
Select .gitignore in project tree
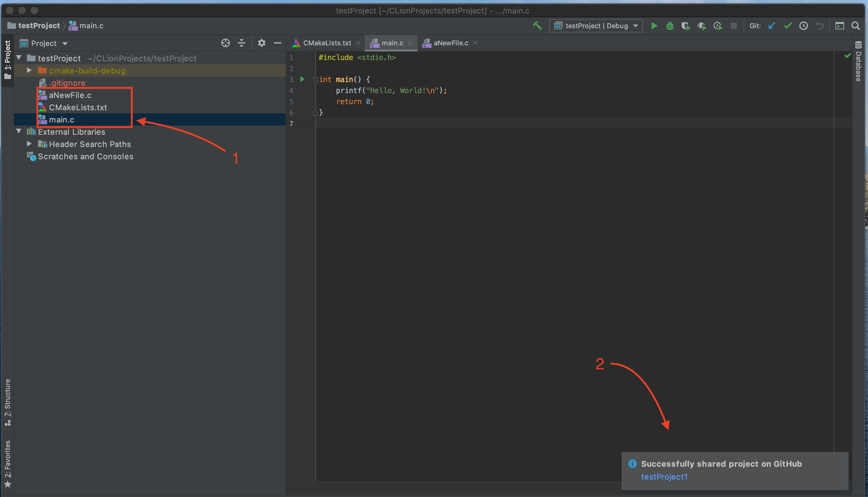tap(67, 83)
